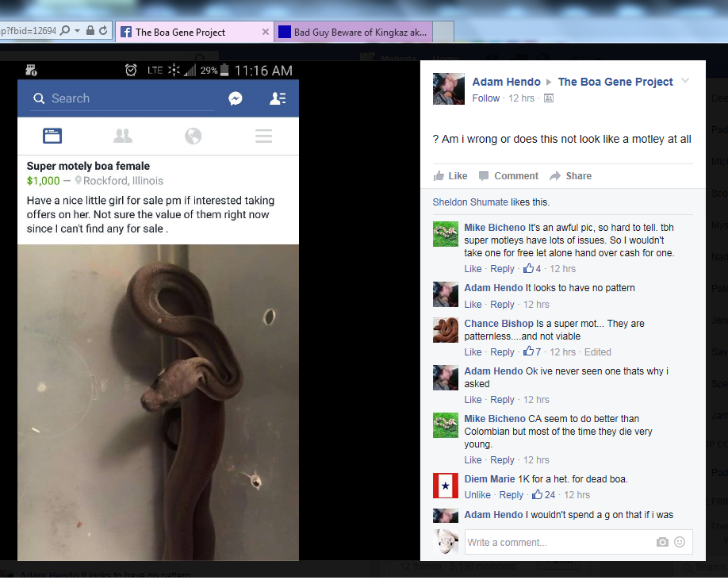Viewport: 728px width, 580px height.
Task: Open Sheldon Shumate's profile
Action: tap(470, 202)
